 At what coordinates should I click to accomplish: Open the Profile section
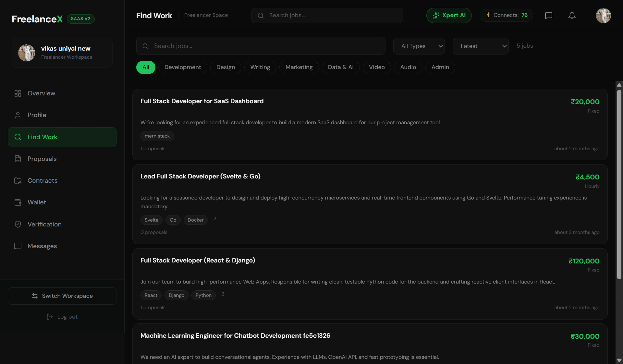coord(62,115)
